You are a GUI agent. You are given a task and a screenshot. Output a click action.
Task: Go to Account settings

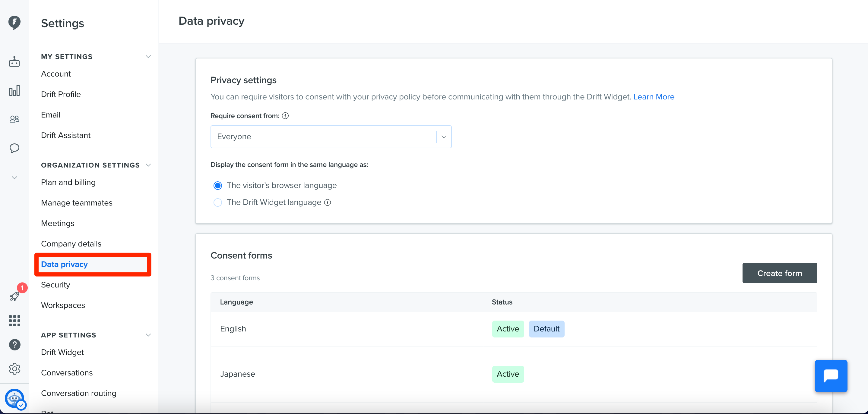pos(56,74)
